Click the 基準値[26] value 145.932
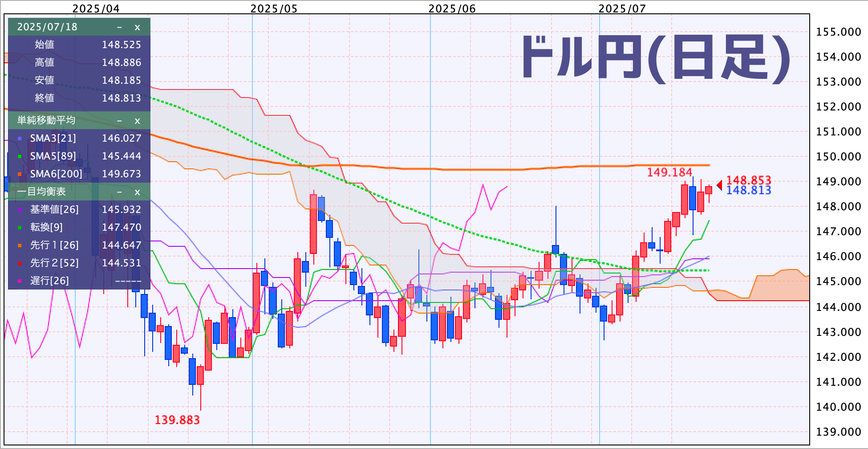 pyautogui.click(x=122, y=209)
